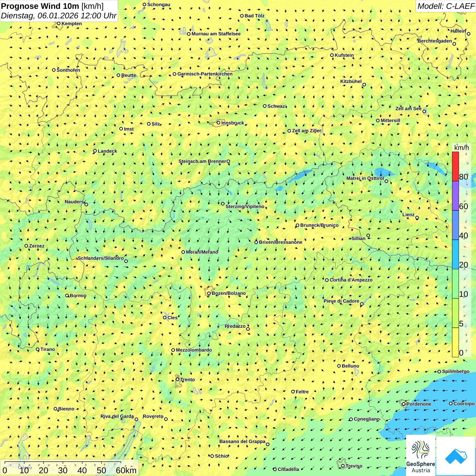The image size is (476, 476).
Task: Click the 'Predazzo' label
Action: 235,326
